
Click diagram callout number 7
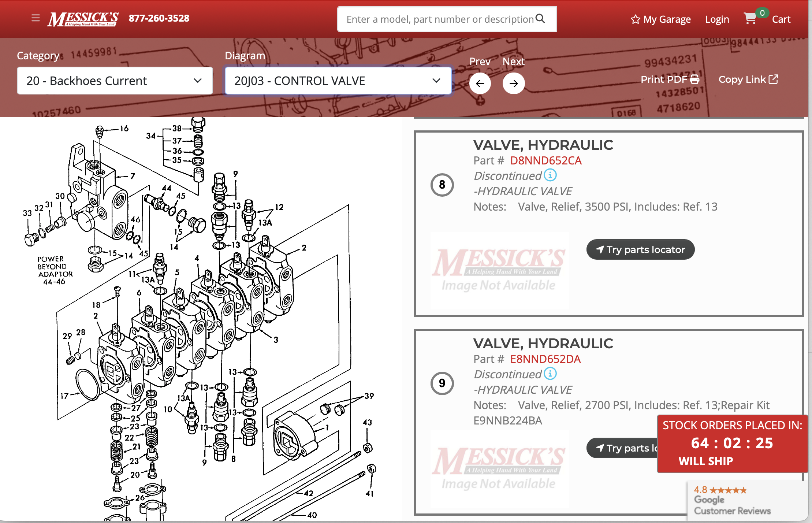tap(133, 176)
